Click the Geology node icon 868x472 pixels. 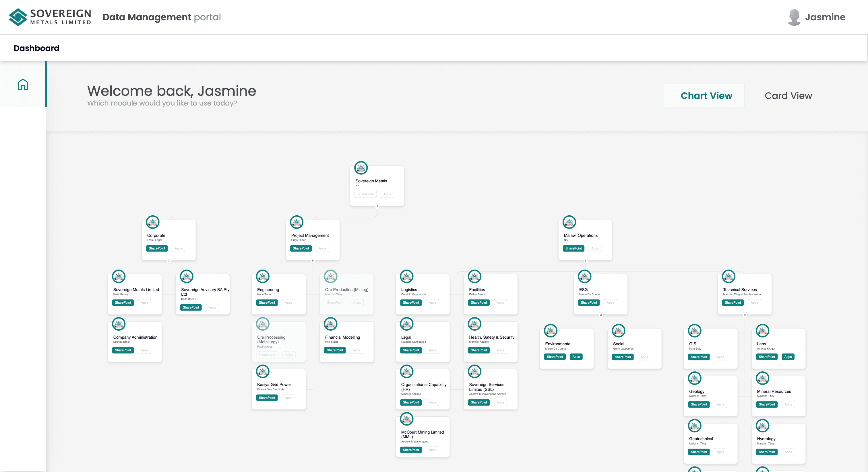[695, 379]
